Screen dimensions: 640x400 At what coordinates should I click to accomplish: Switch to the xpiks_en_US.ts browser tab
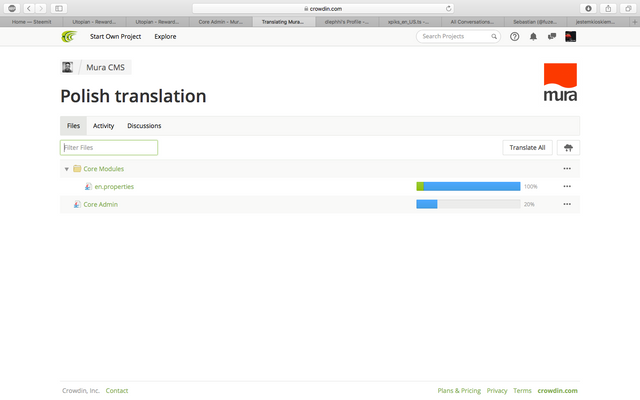[409, 22]
